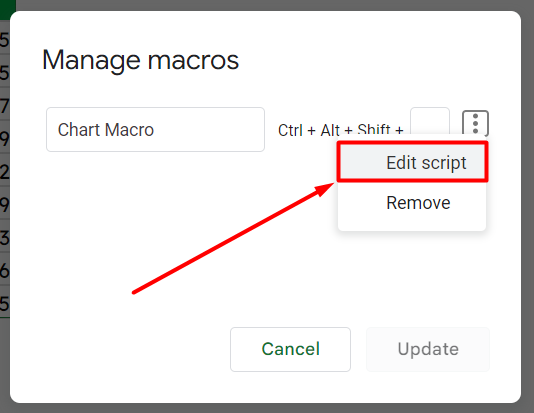Select the background cell showing 2
The width and height of the screenshot is (534, 413).
[x=4, y=171]
